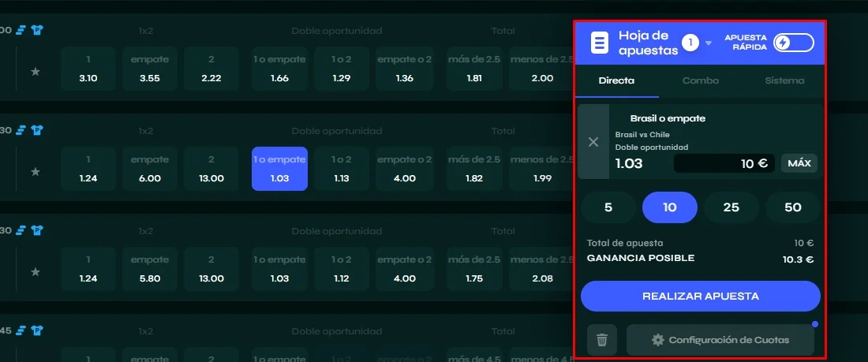Remove the Brasil o empate selection with X
Image resolution: width=868 pixels, height=362 pixels.
coord(593,142)
